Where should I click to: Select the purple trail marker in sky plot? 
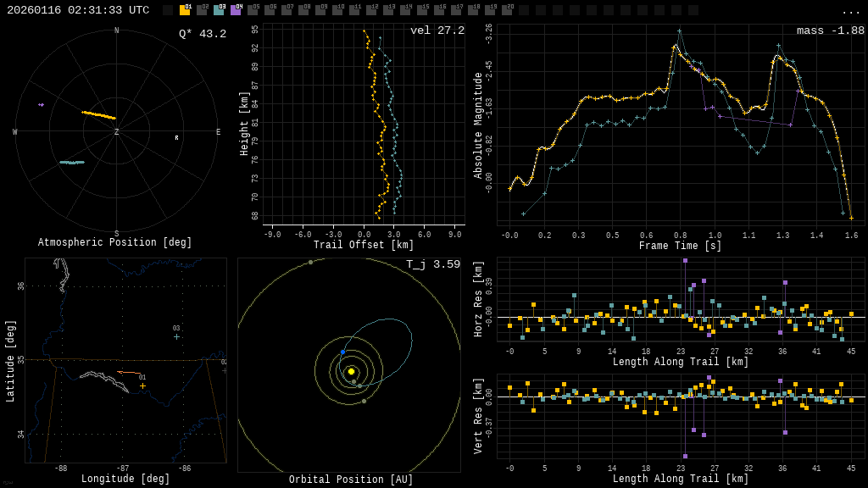tap(41, 105)
